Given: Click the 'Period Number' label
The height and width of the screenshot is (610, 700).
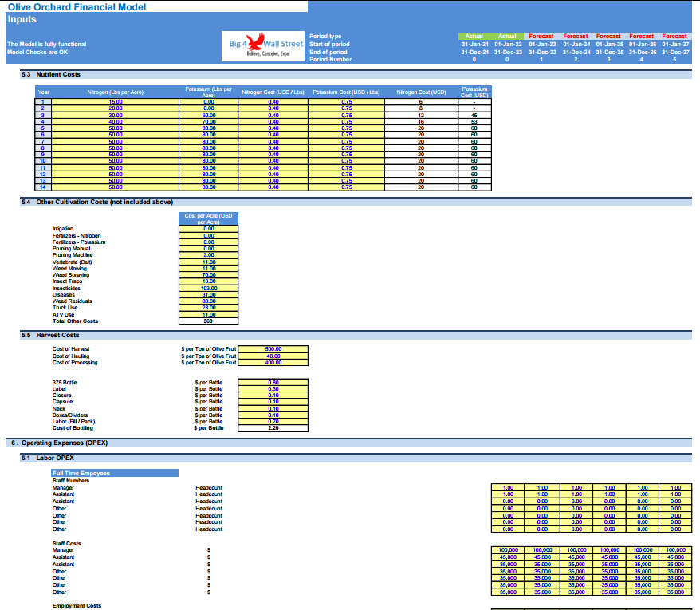Looking at the screenshot, I should pos(330,59).
